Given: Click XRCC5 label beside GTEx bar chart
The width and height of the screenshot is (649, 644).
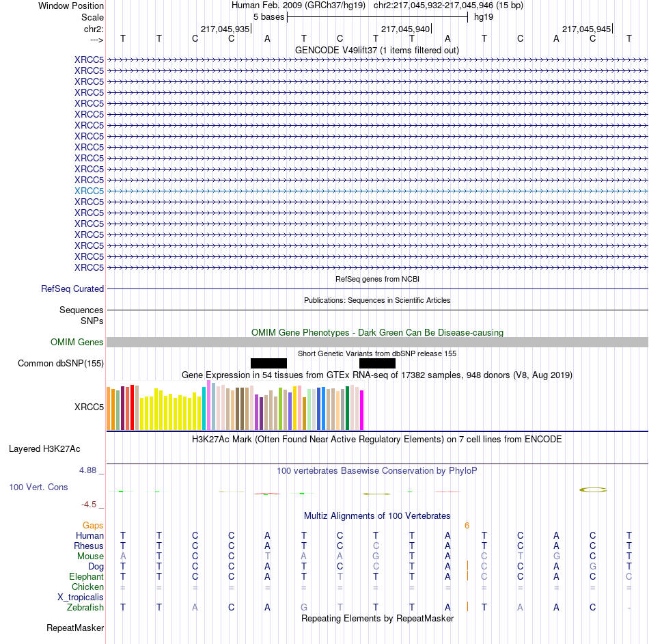Looking at the screenshot, I should [89, 407].
